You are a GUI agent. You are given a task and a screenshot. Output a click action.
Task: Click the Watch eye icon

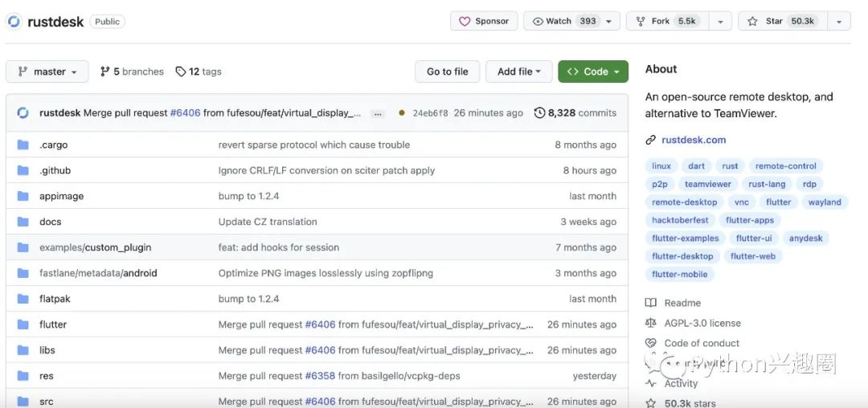(538, 21)
